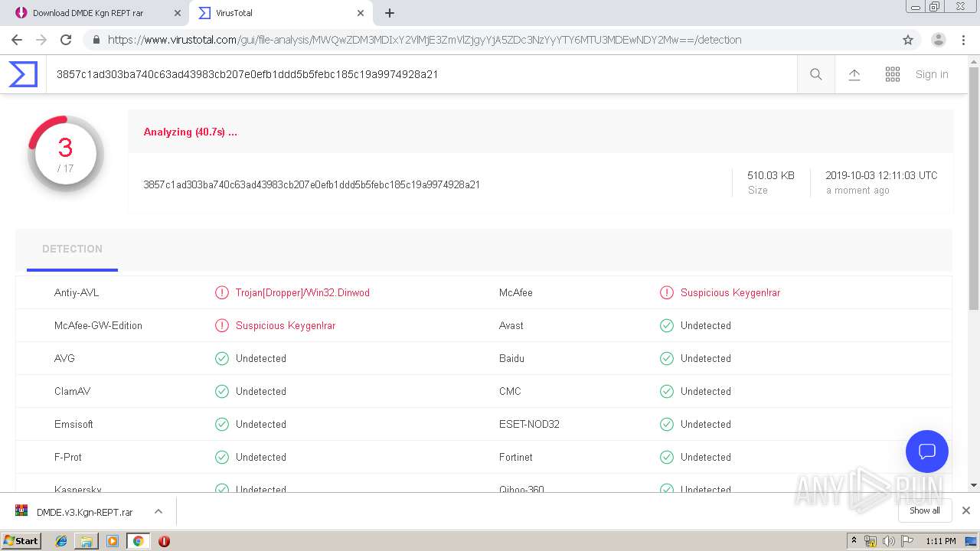The image size is (980, 551).
Task: Click the Fortinet undetected check icon
Action: [667, 457]
